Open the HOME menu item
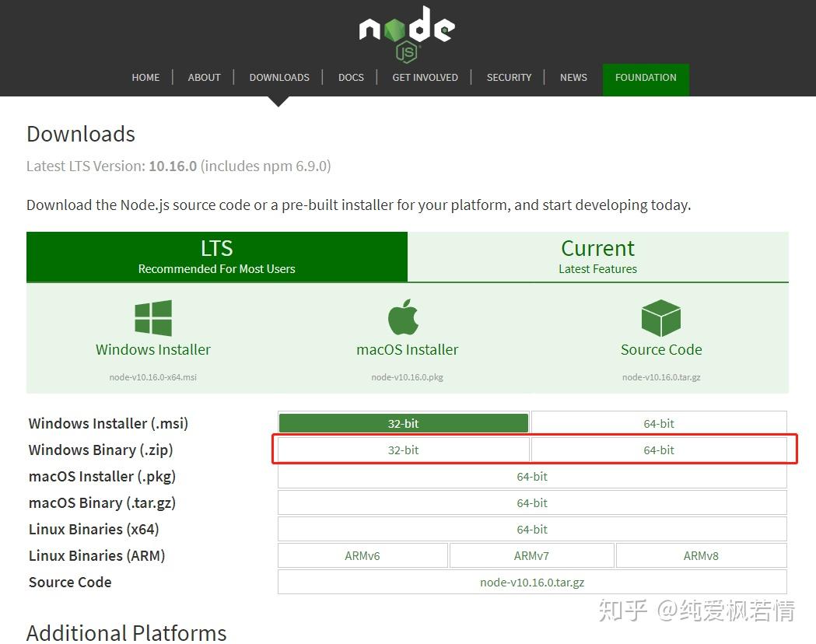This screenshot has height=644, width=816. 145,78
